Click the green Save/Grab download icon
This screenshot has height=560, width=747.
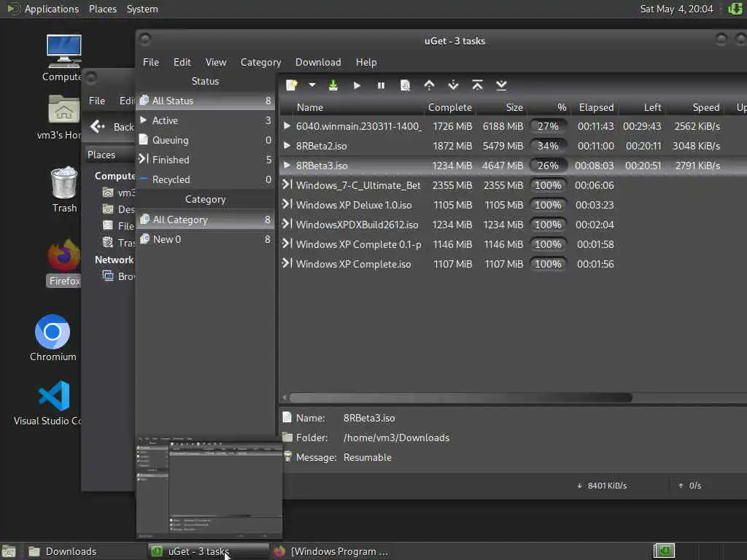333,85
